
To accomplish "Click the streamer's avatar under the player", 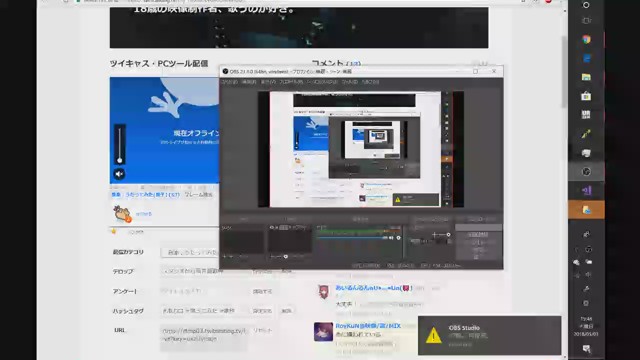I will coord(122,213).
